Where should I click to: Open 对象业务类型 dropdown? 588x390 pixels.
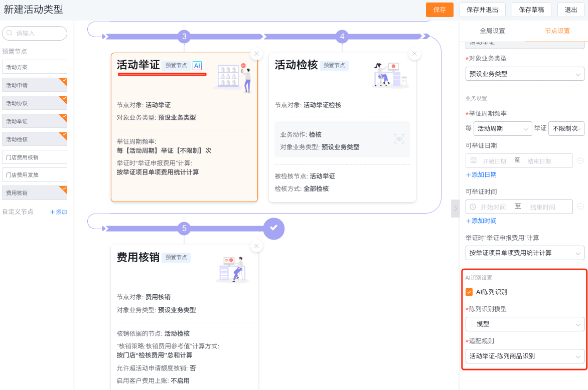click(525, 74)
